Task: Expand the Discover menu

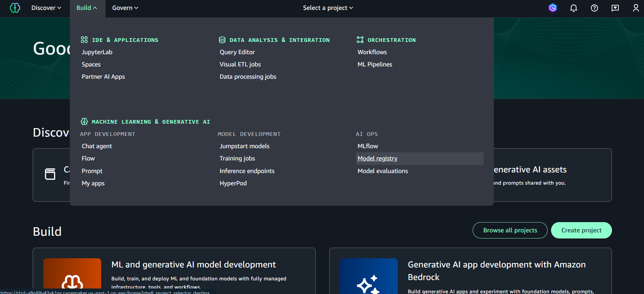Action: tap(46, 8)
